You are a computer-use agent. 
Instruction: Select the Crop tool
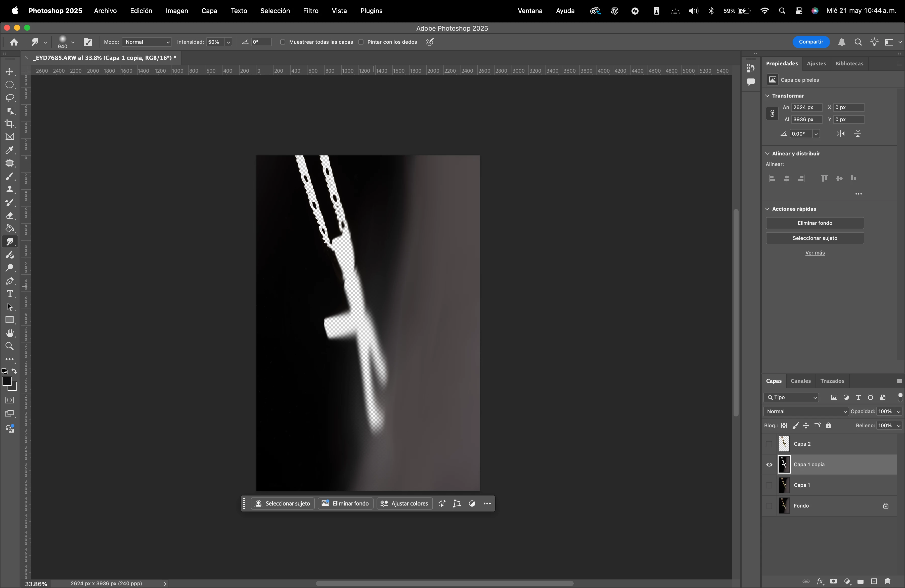(x=10, y=123)
